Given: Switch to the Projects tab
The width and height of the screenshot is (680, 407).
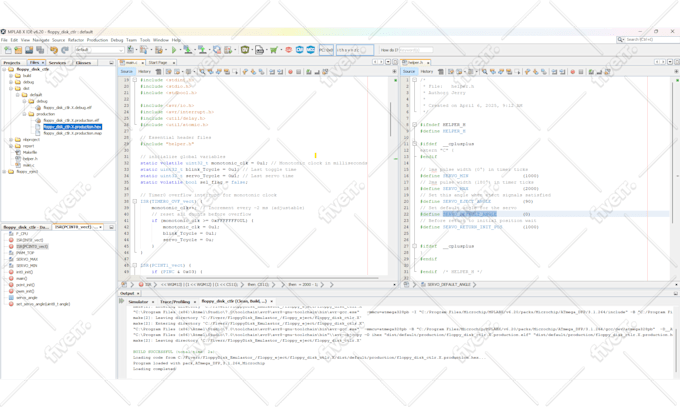Looking at the screenshot, I should tap(12, 62).
